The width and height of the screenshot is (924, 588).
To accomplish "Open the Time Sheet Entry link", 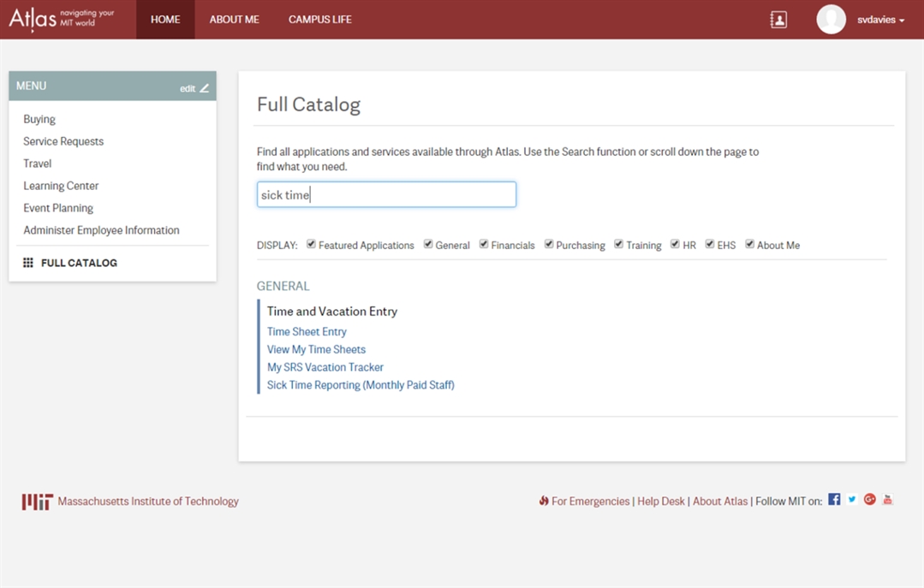I will 307,331.
